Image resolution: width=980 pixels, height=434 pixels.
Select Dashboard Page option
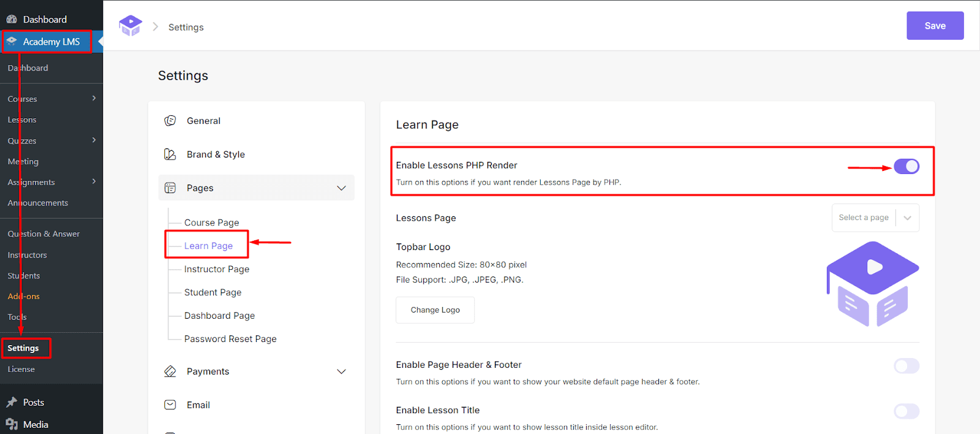pyautogui.click(x=219, y=316)
